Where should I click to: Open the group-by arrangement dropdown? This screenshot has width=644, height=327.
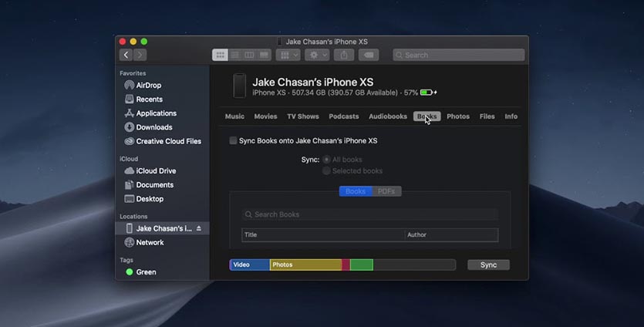pos(288,55)
